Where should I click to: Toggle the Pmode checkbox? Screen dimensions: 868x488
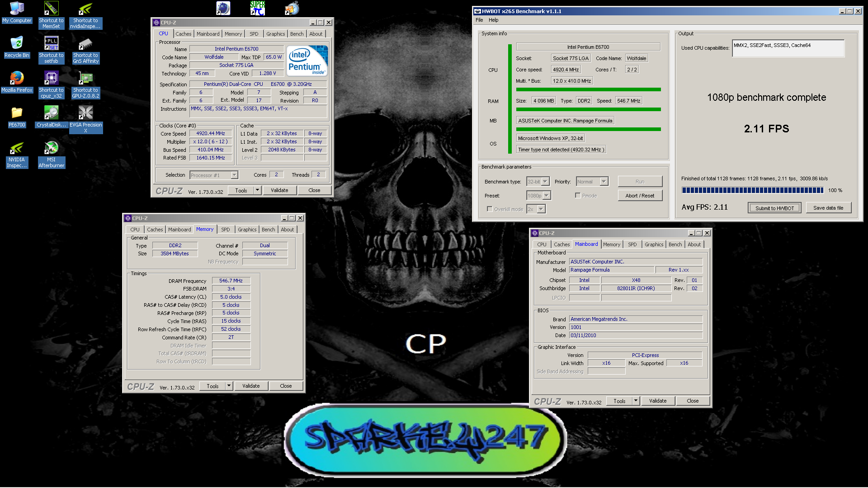pos(578,196)
